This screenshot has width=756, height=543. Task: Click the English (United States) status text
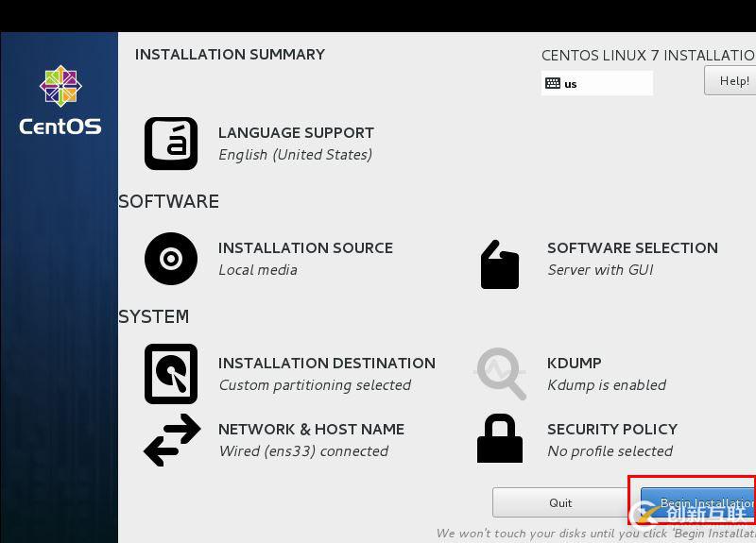point(295,155)
